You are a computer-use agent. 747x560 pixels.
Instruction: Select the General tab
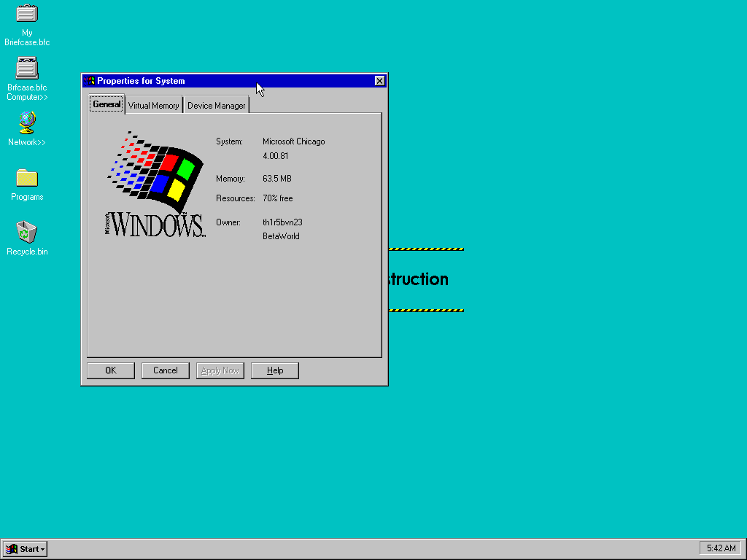click(107, 104)
